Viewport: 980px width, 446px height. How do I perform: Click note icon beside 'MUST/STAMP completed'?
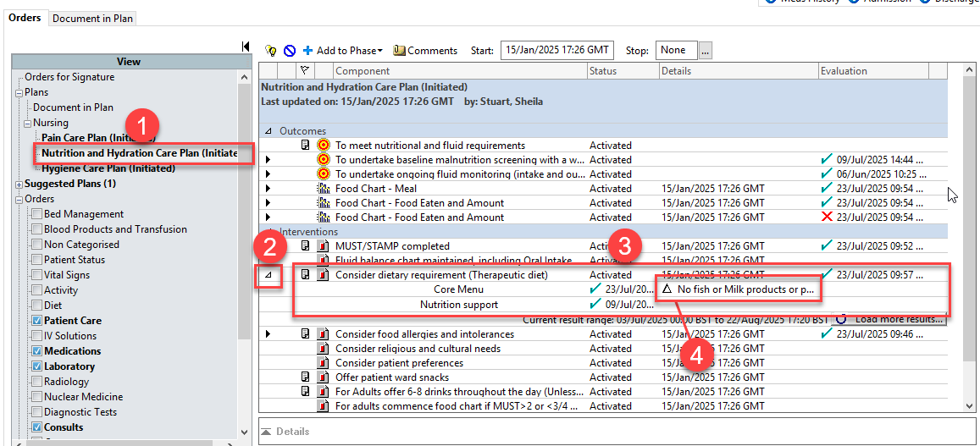306,246
